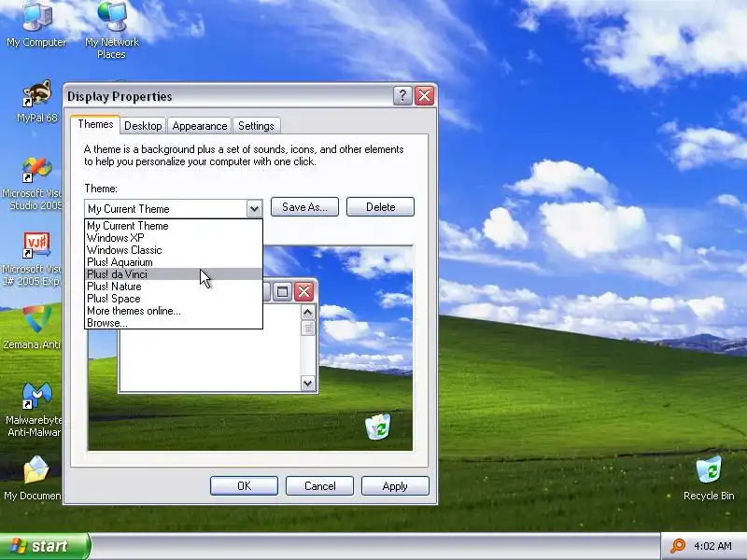
Task: Choose More themes online... option
Action: coord(174,311)
